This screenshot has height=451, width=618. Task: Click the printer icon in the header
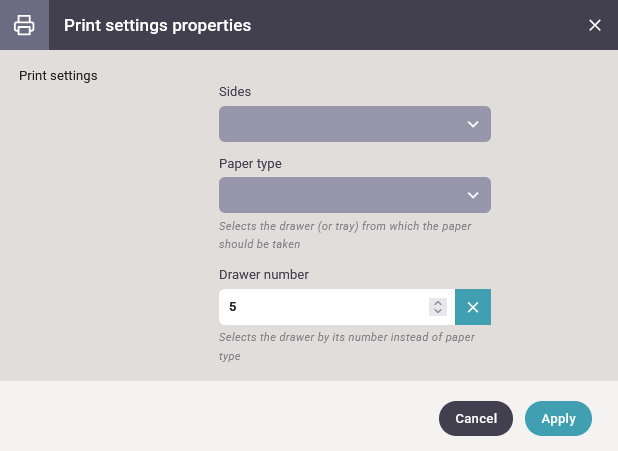click(x=24, y=25)
